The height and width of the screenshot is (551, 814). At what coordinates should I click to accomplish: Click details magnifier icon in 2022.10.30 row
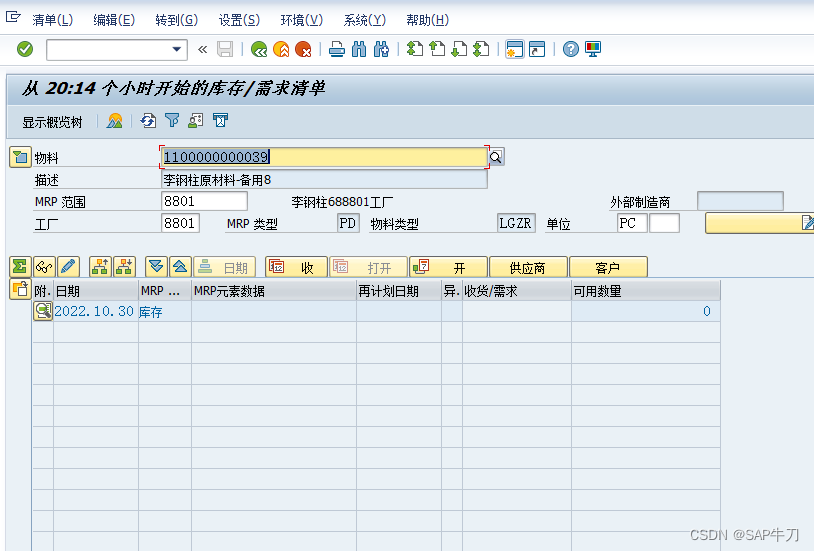pos(43,311)
